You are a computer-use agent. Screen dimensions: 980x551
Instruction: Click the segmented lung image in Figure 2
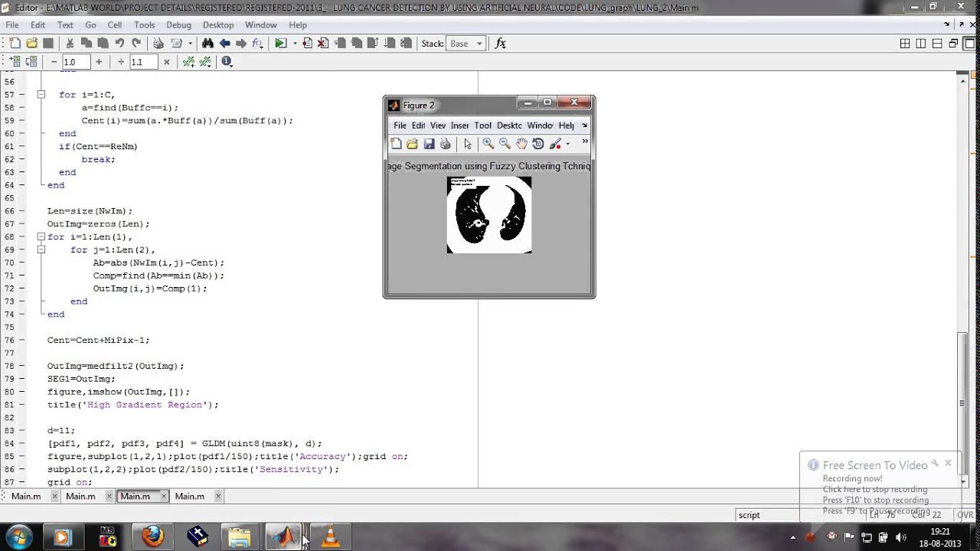coord(489,214)
